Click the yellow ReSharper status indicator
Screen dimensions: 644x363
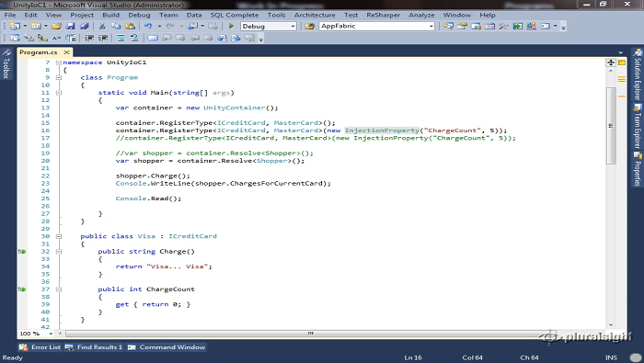click(x=622, y=62)
